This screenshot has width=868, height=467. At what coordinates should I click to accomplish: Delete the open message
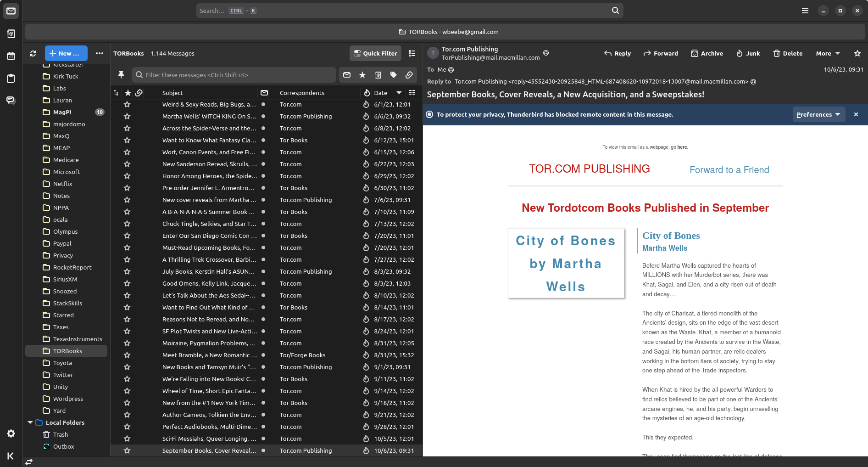(788, 53)
